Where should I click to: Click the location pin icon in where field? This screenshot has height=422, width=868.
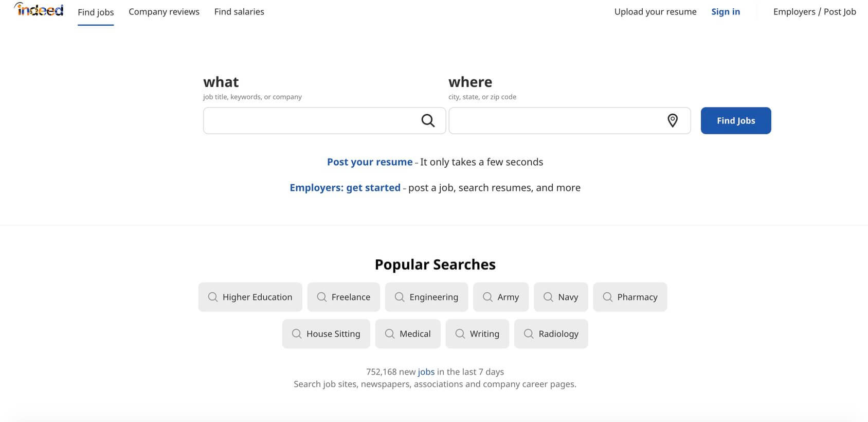point(672,120)
